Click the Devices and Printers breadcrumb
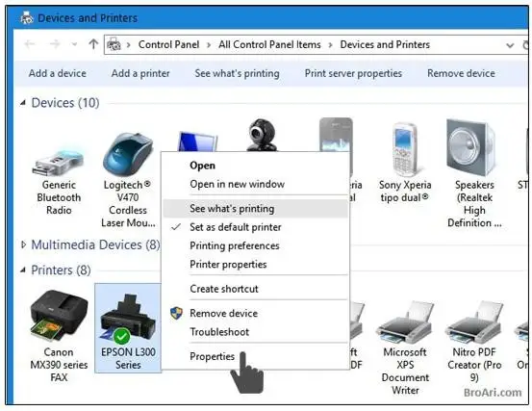 pyautogui.click(x=385, y=44)
